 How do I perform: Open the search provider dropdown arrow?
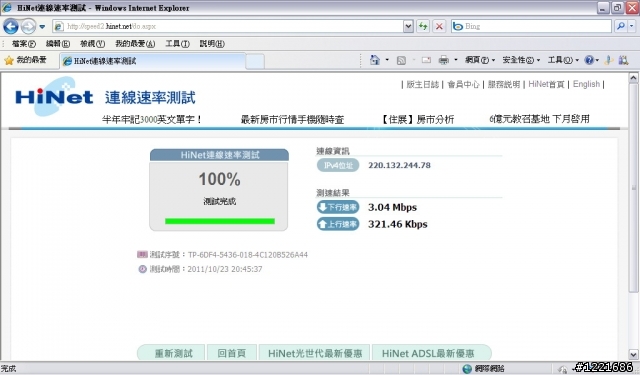point(632,27)
